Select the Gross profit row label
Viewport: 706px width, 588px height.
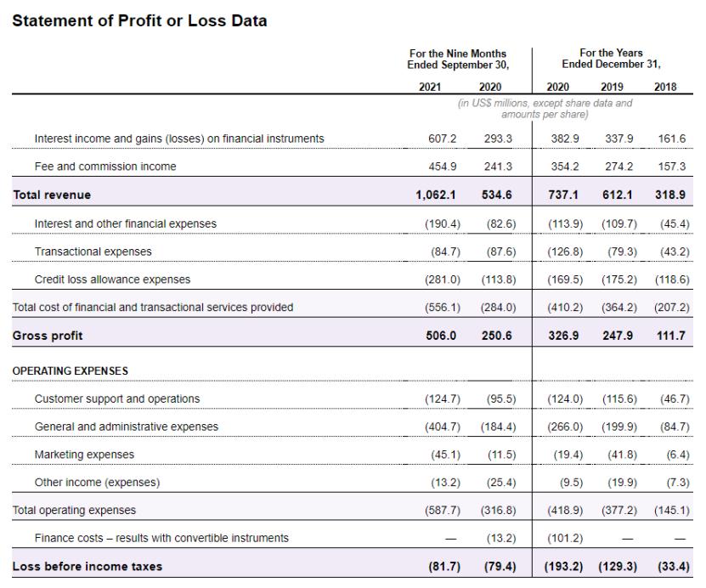(x=48, y=336)
